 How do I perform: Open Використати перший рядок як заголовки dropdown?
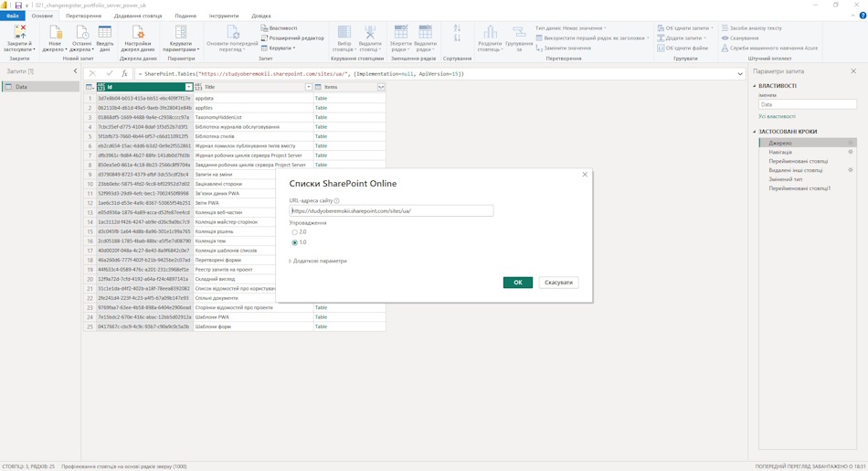(x=592, y=37)
